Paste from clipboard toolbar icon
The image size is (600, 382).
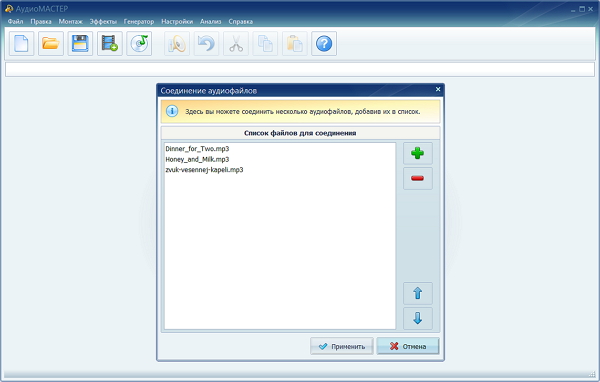click(295, 44)
